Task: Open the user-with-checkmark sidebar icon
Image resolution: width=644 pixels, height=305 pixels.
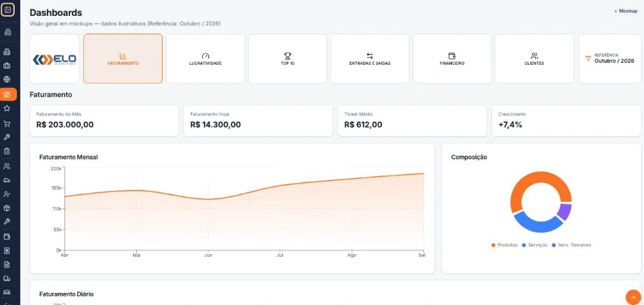Action: [7, 194]
